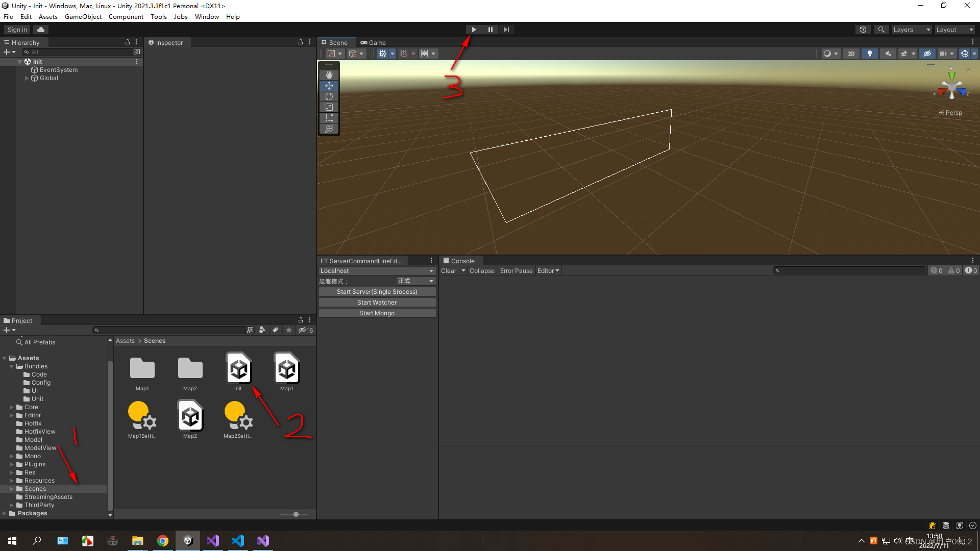Screen dimensions: 980x551
Task: Select the Hand tool in the scene
Action: coord(329,75)
